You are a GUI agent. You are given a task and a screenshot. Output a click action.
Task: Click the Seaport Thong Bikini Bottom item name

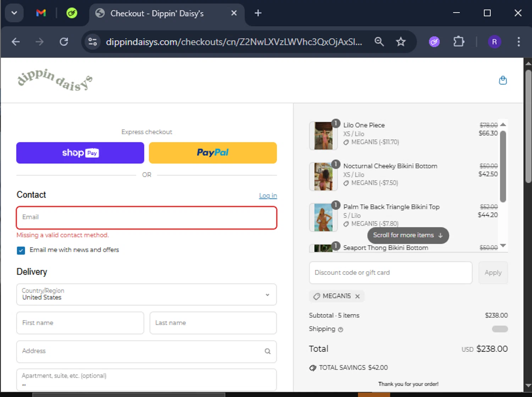click(x=386, y=248)
